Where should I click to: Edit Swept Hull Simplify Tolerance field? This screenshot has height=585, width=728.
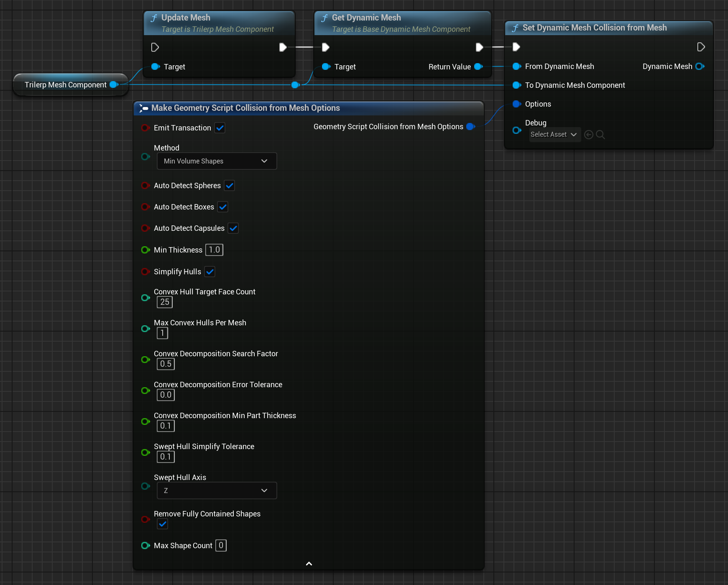166,457
